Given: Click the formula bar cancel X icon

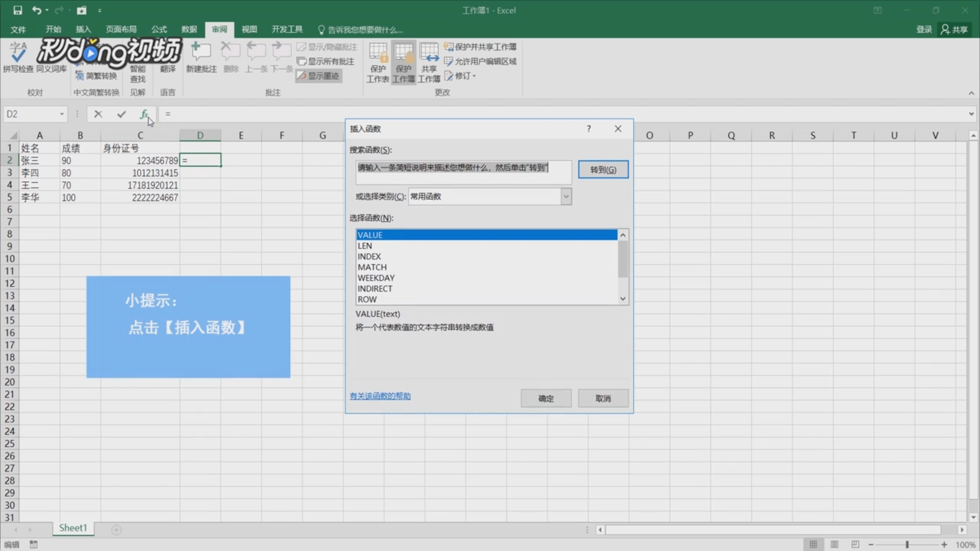Looking at the screenshot, I should [98, 114].
